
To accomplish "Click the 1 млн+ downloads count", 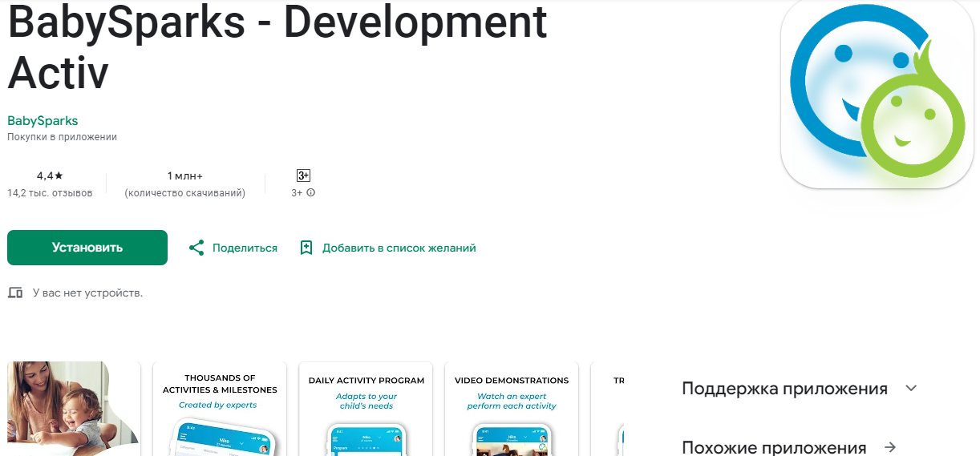I will click(x=185, y=176).
